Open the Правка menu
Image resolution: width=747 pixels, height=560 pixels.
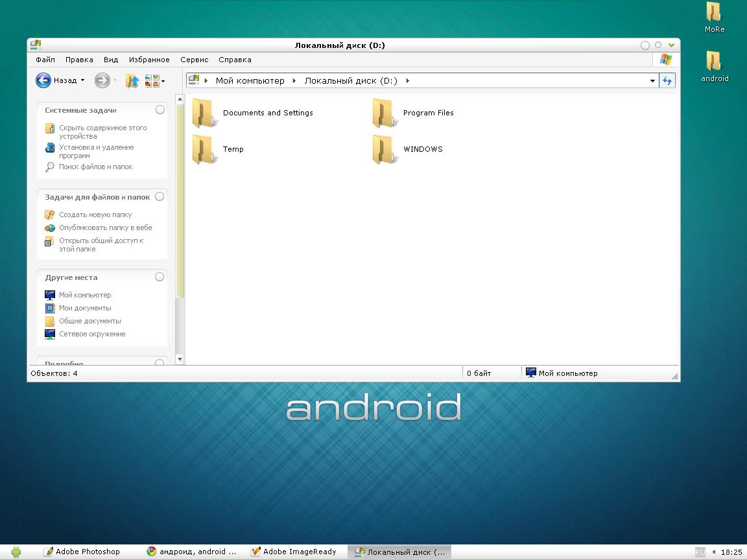(79, 60)
